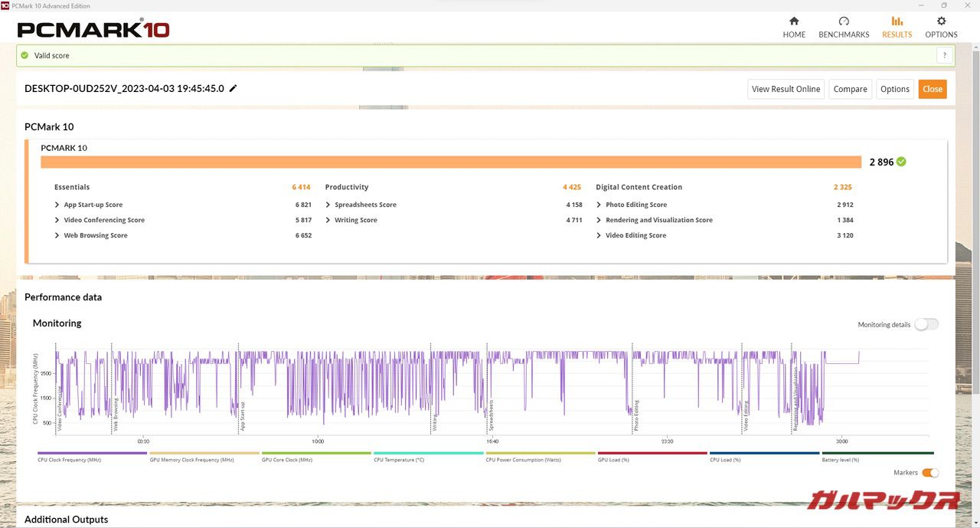The image size is (980, 528).
Task: Open the Benchmarks gauge icon
Action: (x=844, y=21)
